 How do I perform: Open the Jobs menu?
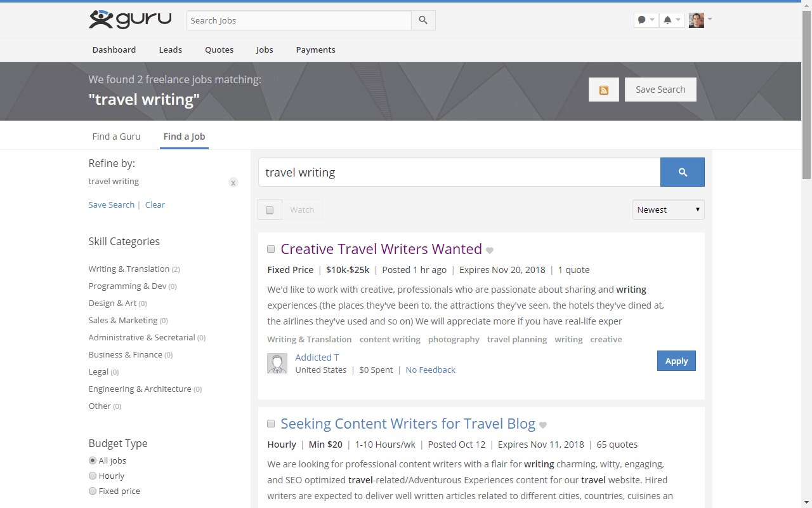click(265, 50)
